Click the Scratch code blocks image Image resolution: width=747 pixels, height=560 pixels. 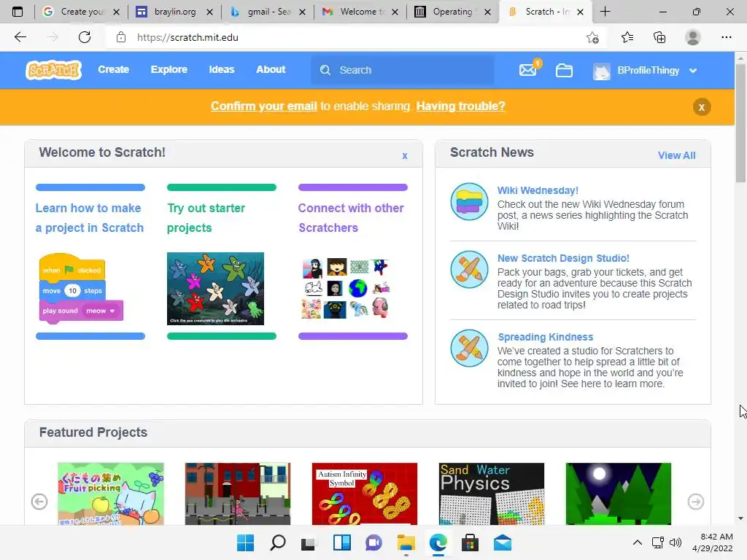click(x=81, y=288)
